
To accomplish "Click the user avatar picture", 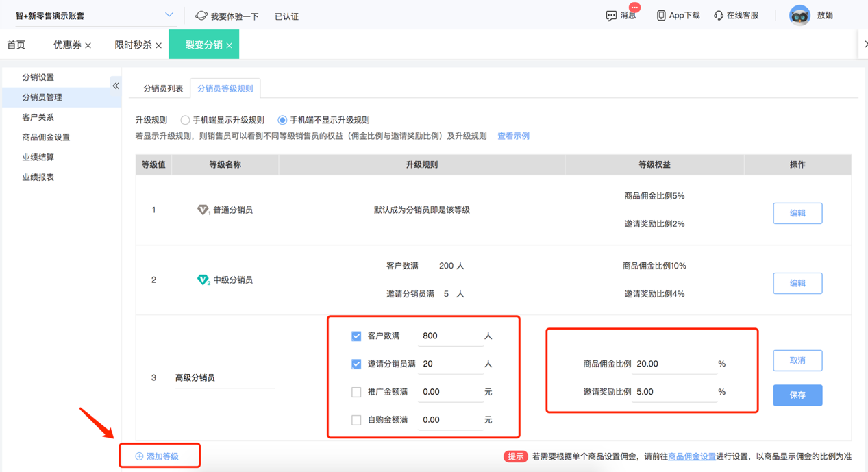I will [x=799, y=15].
